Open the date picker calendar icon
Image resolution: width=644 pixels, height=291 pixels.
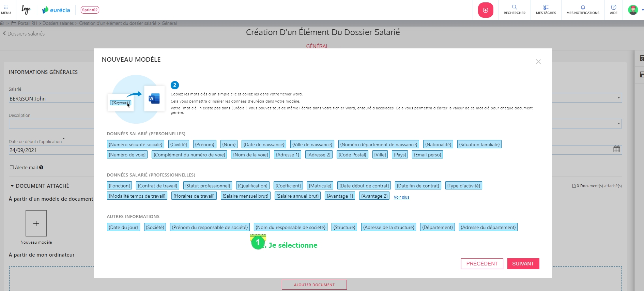click(x=616, y=149)
